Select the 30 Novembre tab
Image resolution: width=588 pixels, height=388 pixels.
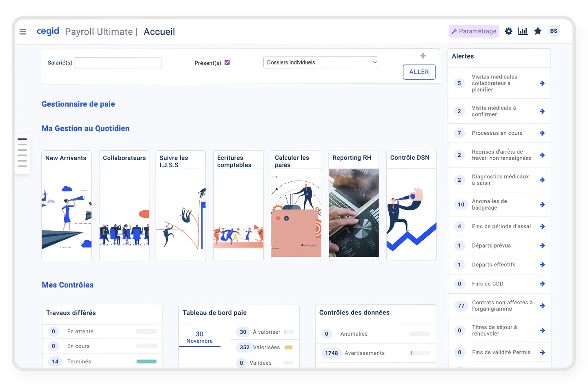[x=199, y=337]
